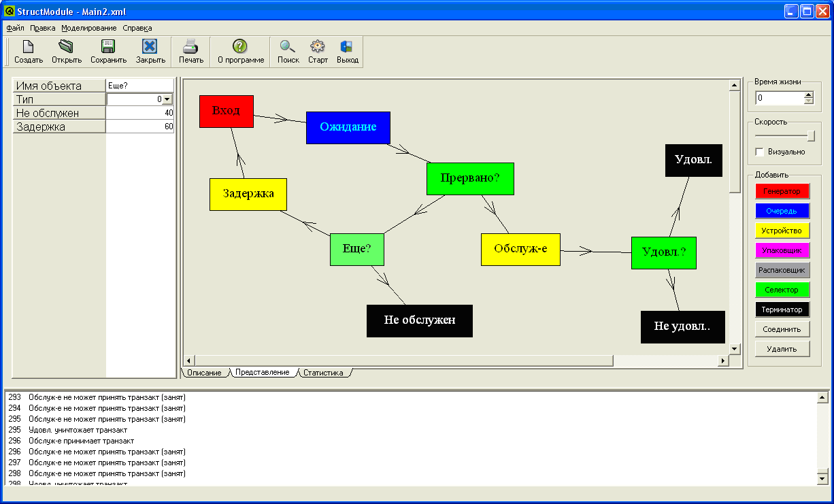The height and width of the screenshot is (504, 834).
Task: Switch to the Описание tab
Action: 204,373
